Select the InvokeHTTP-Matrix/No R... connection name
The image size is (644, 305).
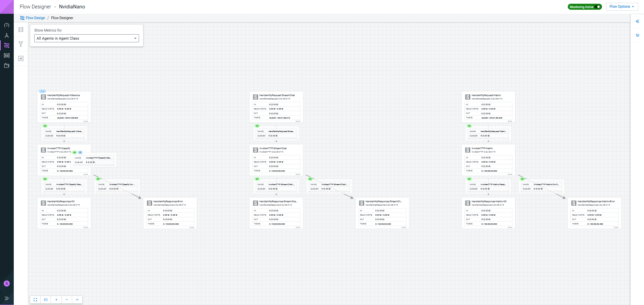pos(546,184)
